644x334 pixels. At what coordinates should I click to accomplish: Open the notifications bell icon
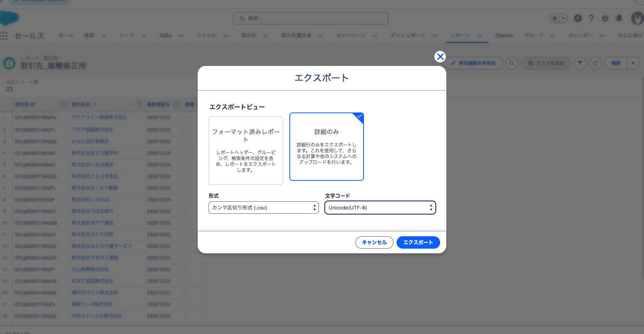point(619,18)
